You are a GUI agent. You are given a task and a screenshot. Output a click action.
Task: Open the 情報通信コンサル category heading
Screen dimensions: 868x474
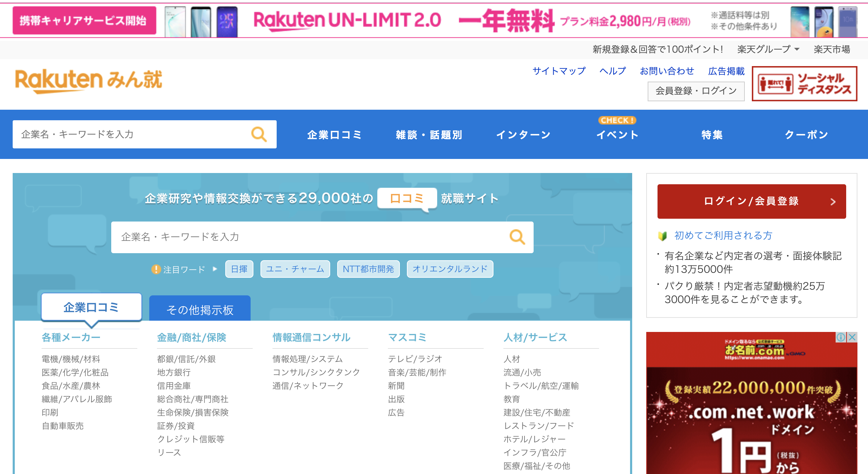[312, 338]
